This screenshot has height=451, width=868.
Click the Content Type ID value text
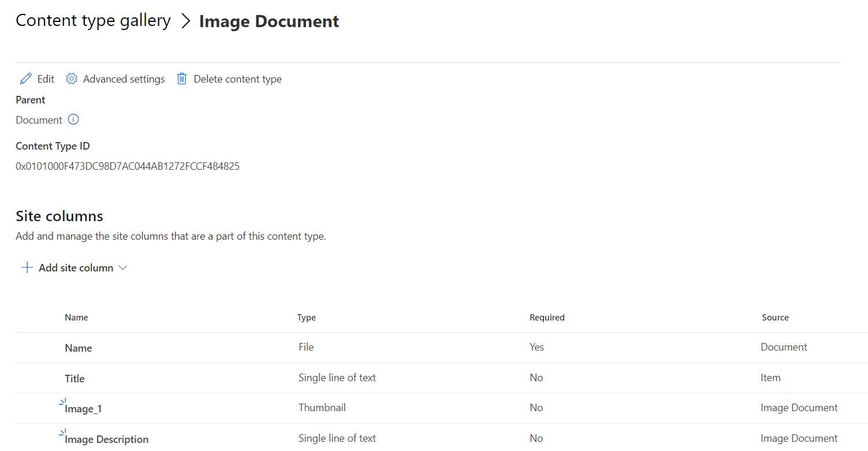tap(128, 166)
